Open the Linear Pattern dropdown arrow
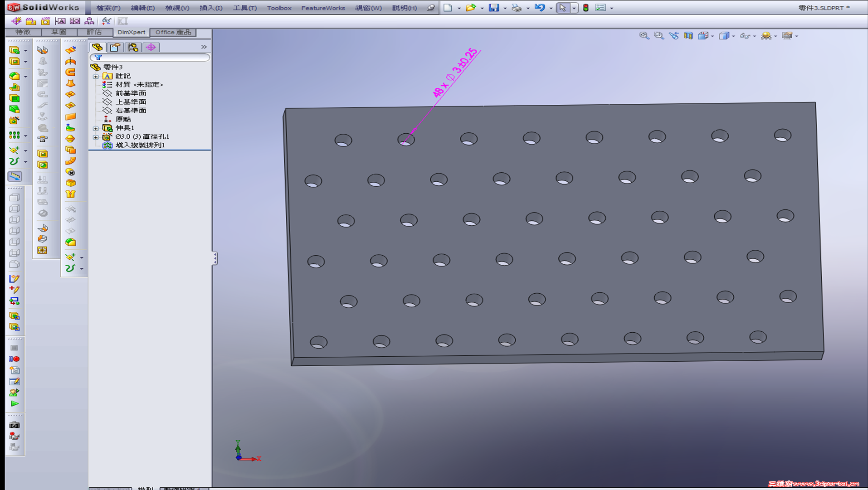868x490 pixels. pos(26,136)
